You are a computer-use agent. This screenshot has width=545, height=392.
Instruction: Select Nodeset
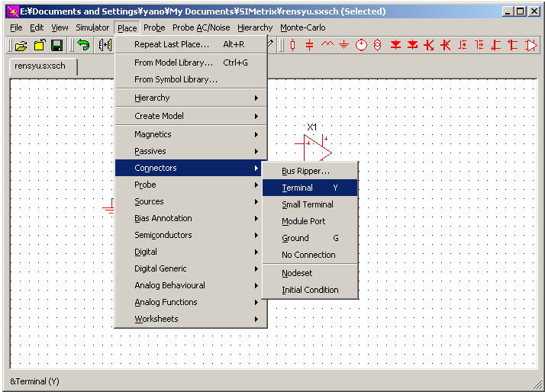(x=310, y=273)
